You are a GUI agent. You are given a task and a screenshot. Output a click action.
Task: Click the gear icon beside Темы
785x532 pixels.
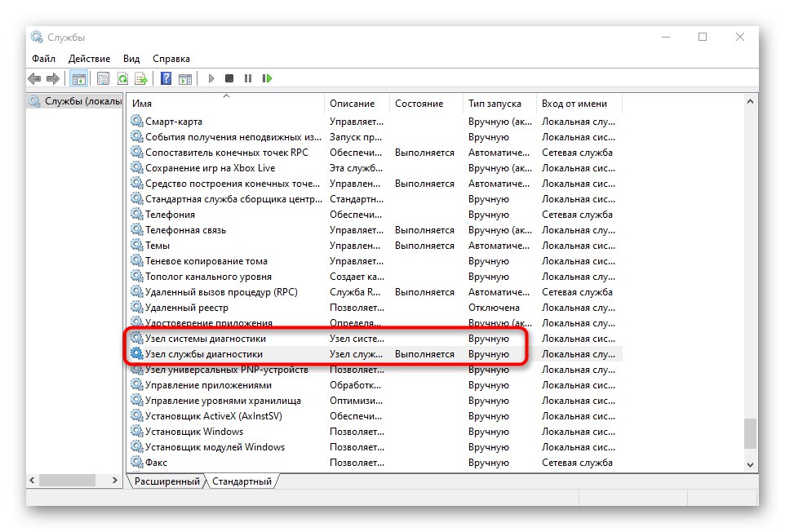click(136, 245)
